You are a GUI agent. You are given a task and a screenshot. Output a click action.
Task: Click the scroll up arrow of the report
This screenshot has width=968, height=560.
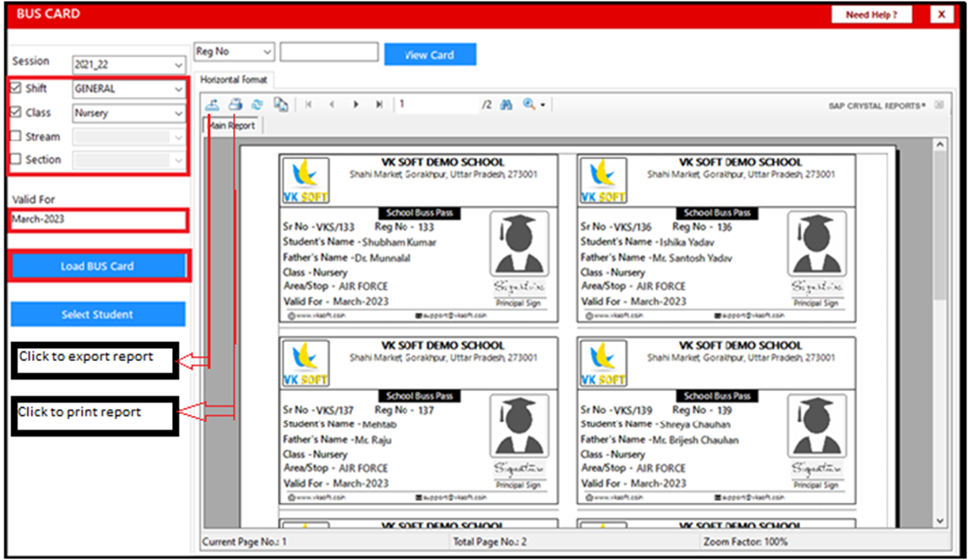[x=939, y=144]
